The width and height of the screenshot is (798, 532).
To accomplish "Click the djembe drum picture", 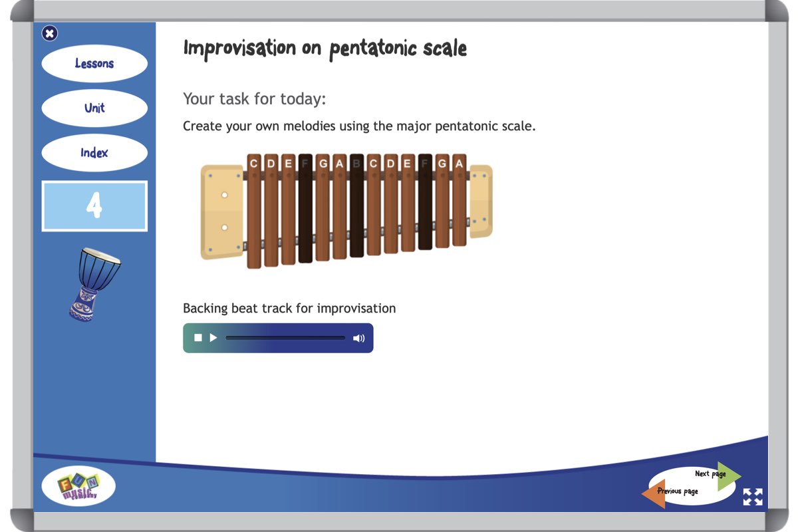I will (95, 283).
